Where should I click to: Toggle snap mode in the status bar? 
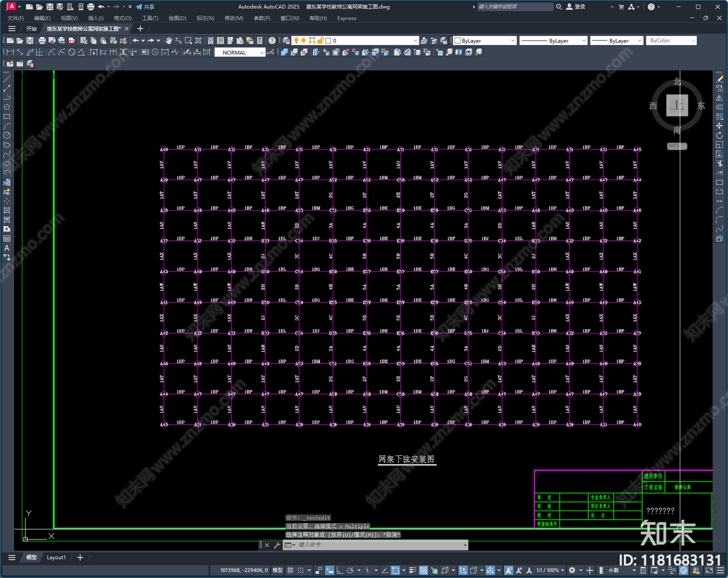click(x=300, y=570)
